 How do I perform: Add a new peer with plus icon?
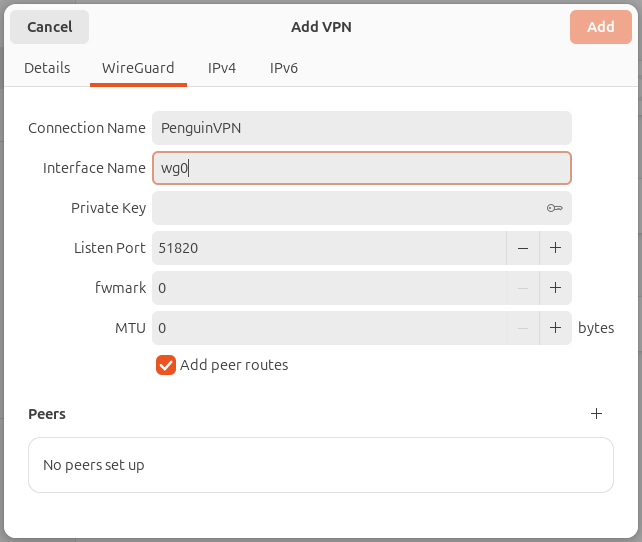(596, 413)
